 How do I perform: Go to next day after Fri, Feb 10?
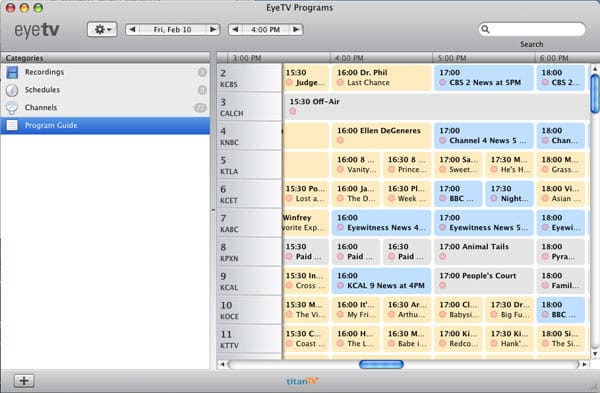(213, 29)
